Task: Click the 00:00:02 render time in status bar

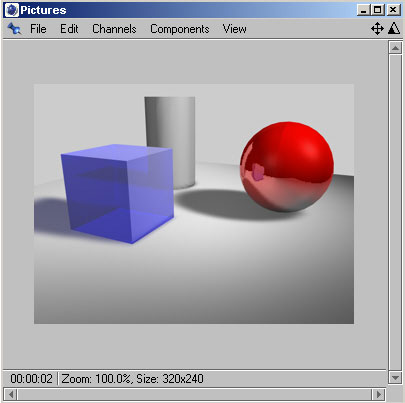Action: 31,379
